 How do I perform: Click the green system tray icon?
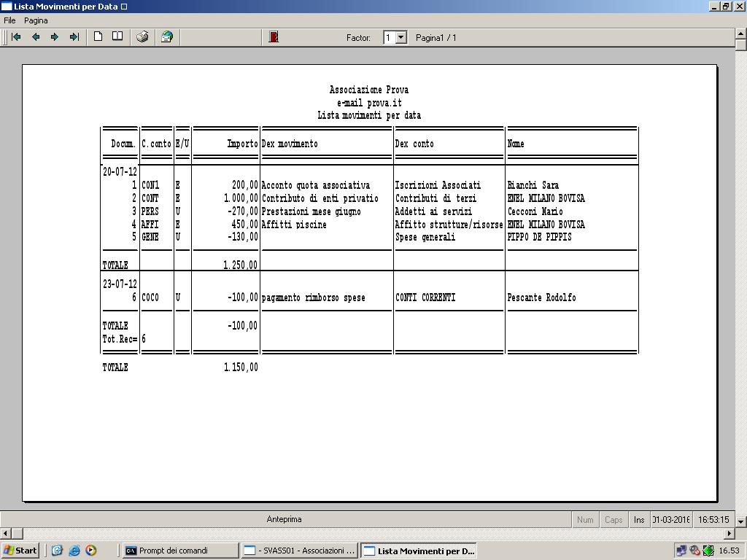pyautogui.click(x=708, y=551)
